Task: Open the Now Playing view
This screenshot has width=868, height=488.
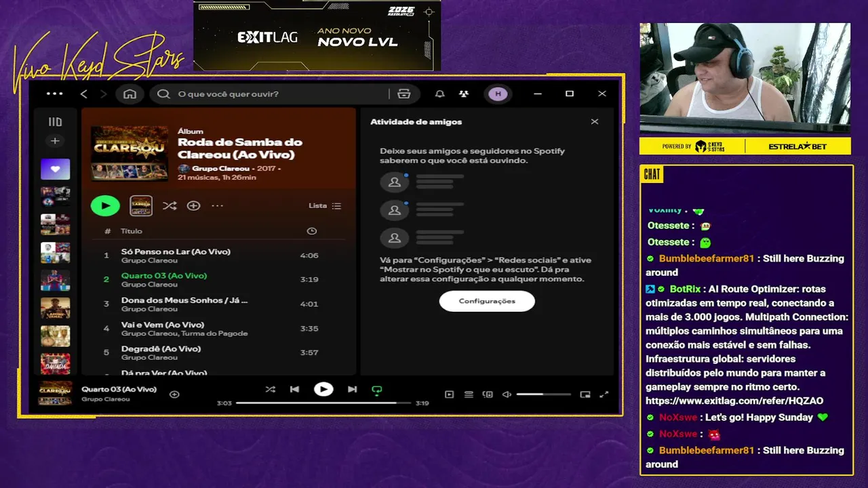Action: pyautogui.click(x=449, y=394)
